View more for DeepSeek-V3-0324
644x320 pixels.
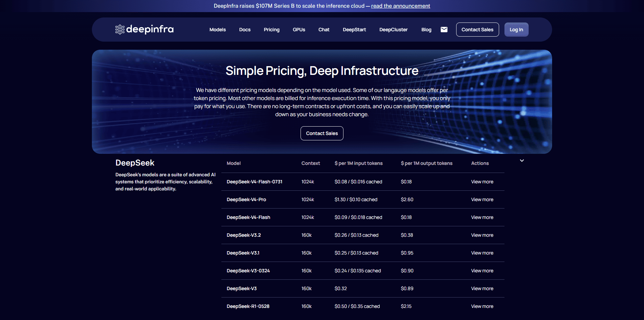(482, 271)
